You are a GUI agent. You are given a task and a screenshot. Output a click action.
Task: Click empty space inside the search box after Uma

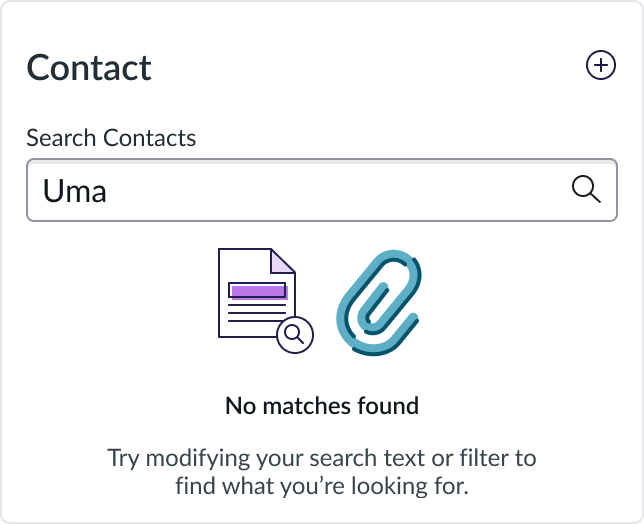(x=330, y=190)
